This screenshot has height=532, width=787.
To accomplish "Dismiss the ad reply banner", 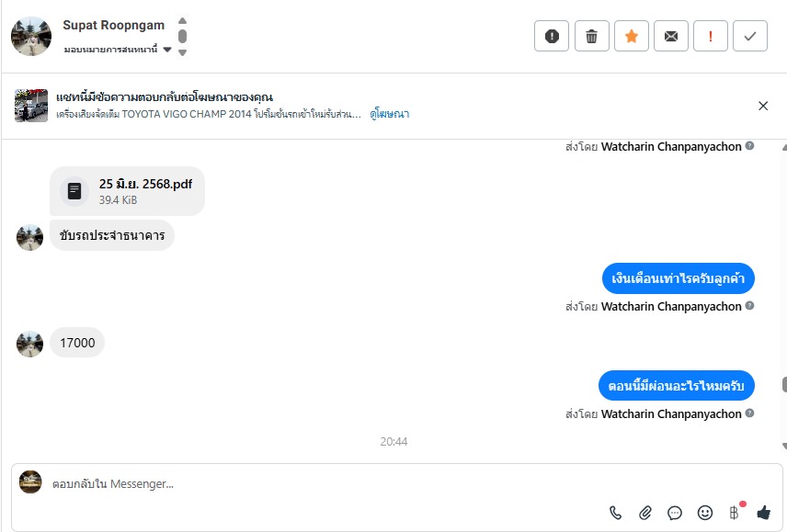I will (x=763, y=106).
